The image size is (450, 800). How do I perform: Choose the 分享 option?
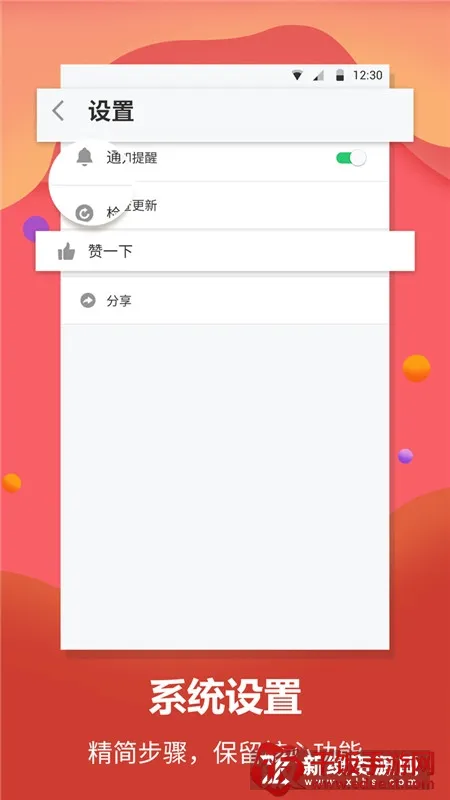click(x=224, y=301)
